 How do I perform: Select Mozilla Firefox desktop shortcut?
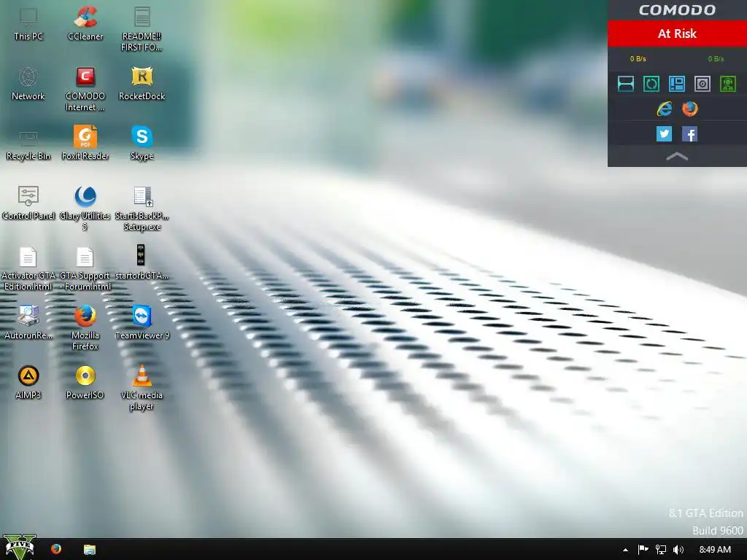[85, 329]
